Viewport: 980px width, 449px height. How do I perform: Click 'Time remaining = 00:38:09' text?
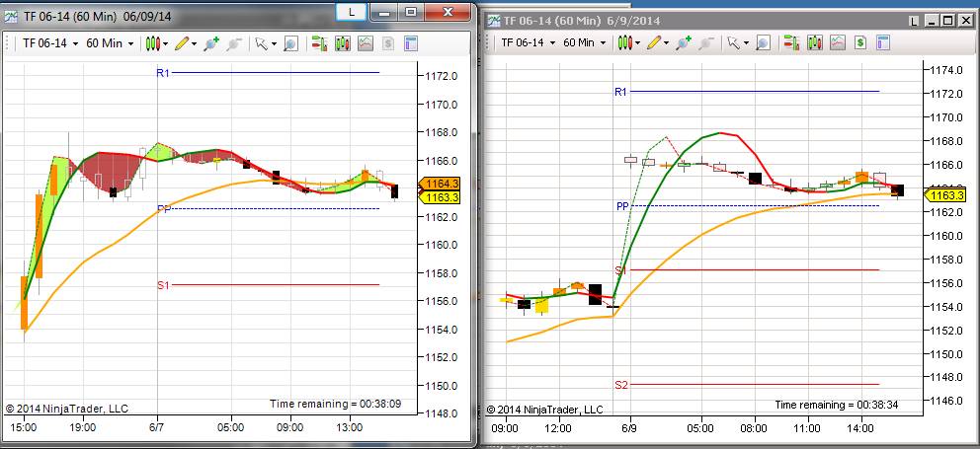(x=335, y=404)
